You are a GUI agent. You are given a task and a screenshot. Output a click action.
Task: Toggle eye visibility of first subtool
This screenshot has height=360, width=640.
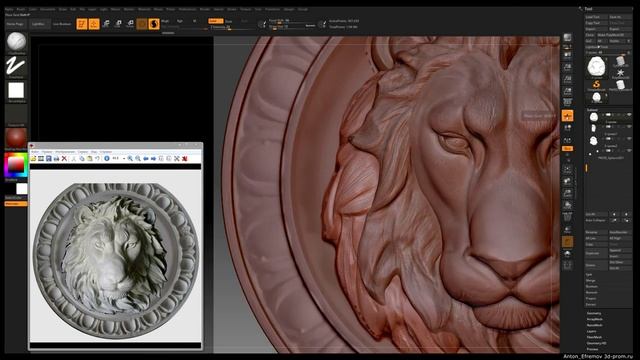[629, 115]
